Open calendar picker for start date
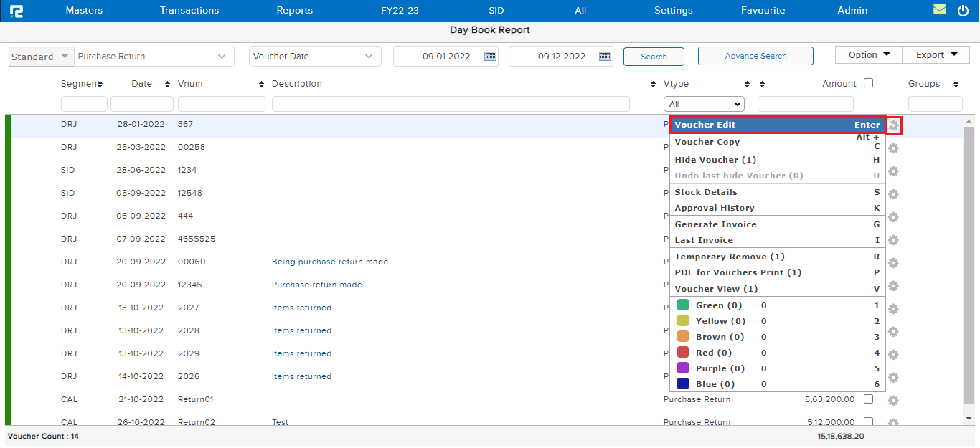Screen dimensions: 980x448 click(491, 57)
